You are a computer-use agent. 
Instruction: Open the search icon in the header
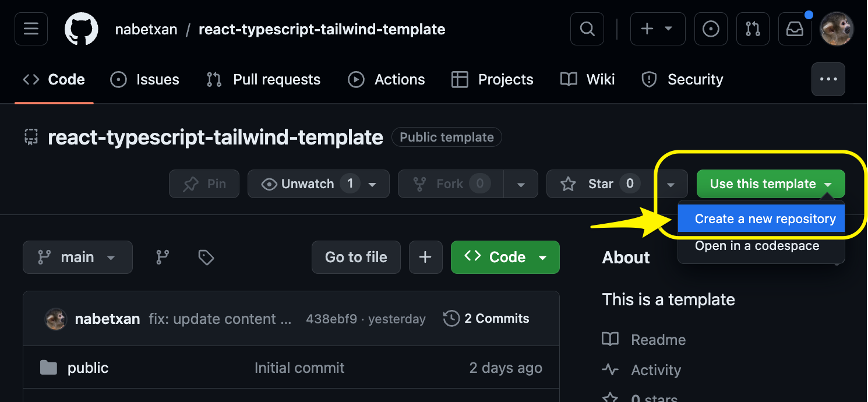(x=587, y=29)
